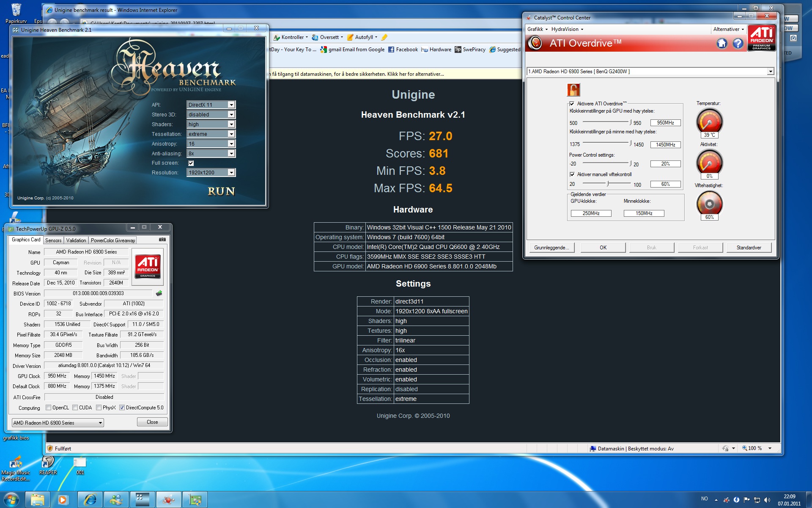Open the SwePiracy favorites link
812x508 pixels.
pyautogui.click(x=470, y=50)
